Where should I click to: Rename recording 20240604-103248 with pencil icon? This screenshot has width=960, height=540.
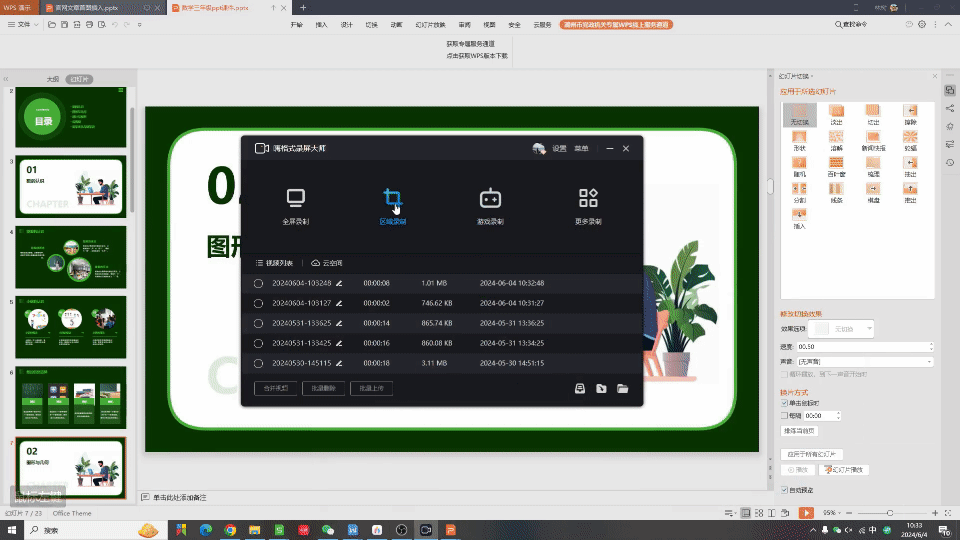339,283
